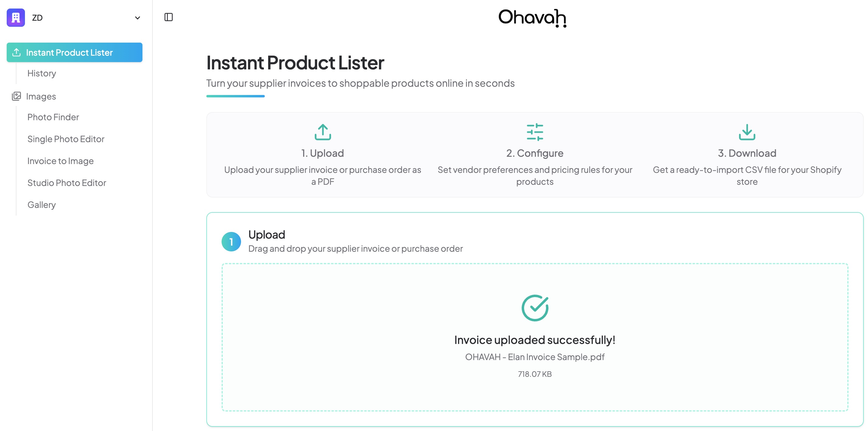Screen dimensions: 868x431
Task: Toggle the sidebar collapse icon
Action: (x=169, y=17)
